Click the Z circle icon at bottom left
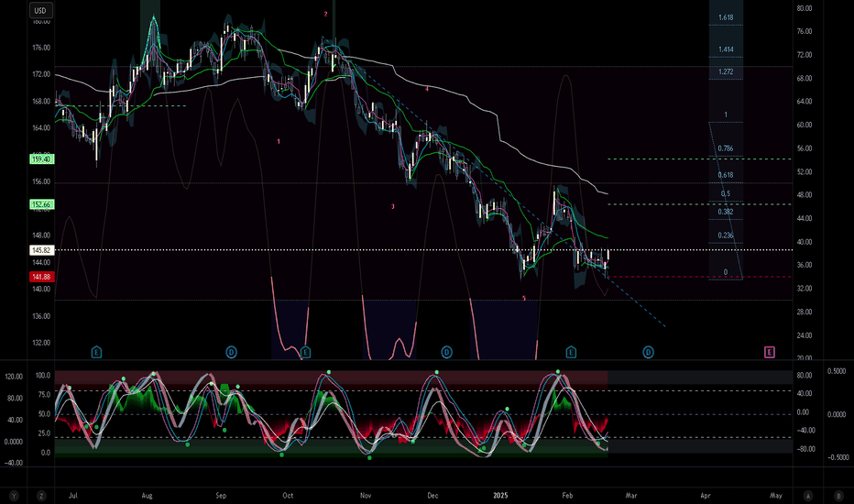This screenshot has width=854, height=504. 41,496
